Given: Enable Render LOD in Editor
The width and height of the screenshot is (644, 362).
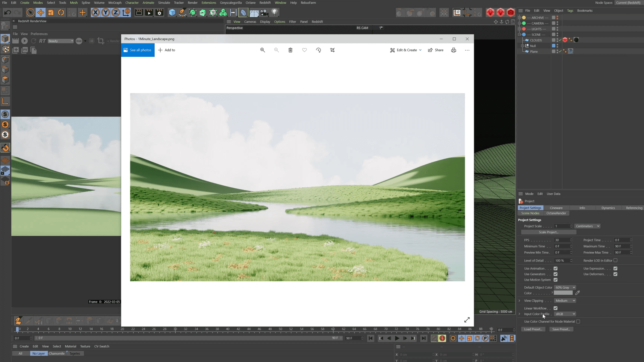Looking at the screenshot, I should (x=615, y=260).
